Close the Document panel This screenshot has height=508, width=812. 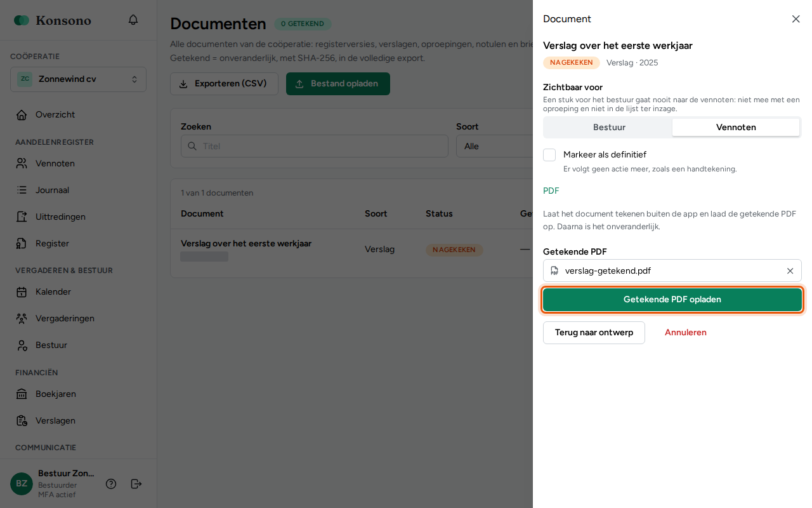[796, 19]
